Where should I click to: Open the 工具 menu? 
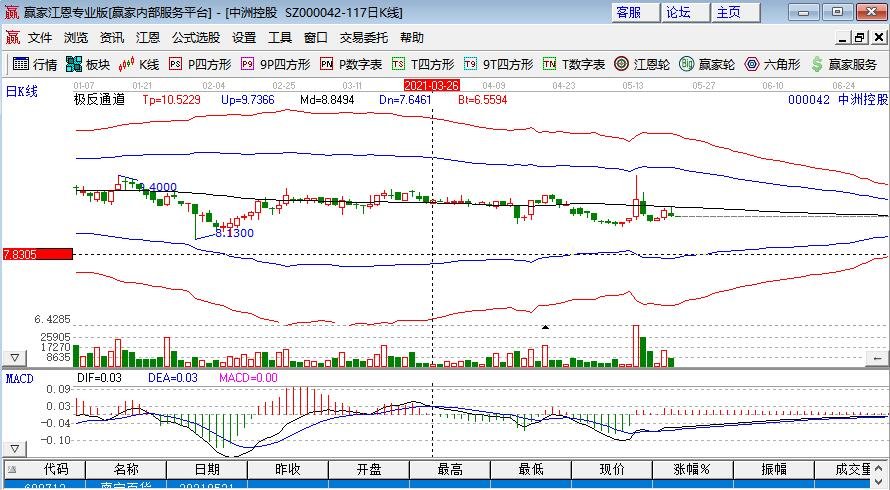tap(280, 38)
